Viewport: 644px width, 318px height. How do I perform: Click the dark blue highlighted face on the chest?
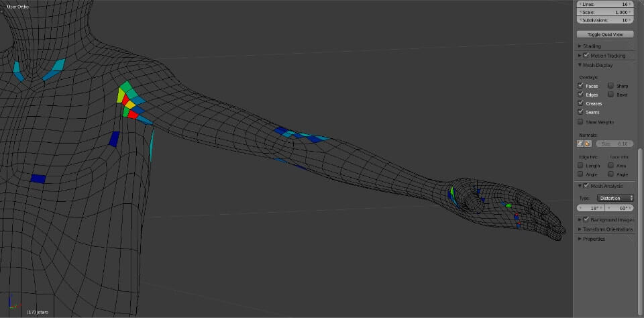coord(38,178)
